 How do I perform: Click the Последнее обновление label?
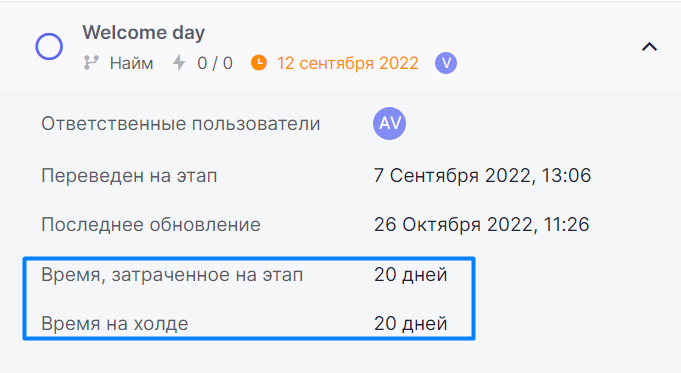151,225
